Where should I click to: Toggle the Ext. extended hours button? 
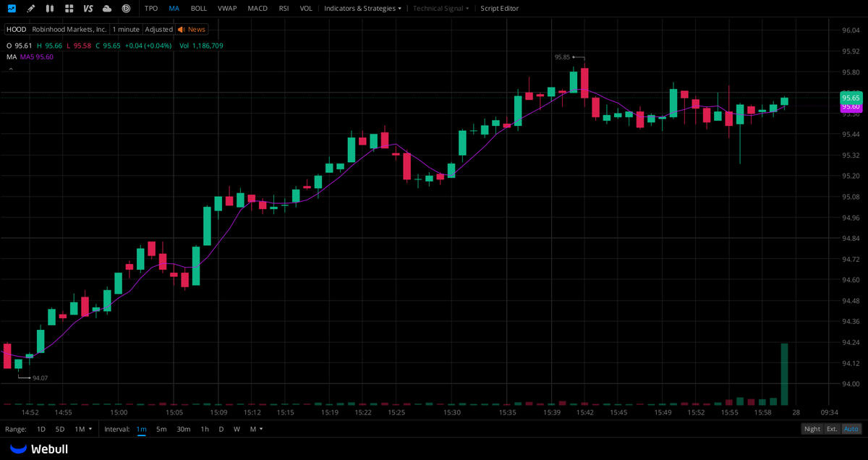(x=833, y=429)
